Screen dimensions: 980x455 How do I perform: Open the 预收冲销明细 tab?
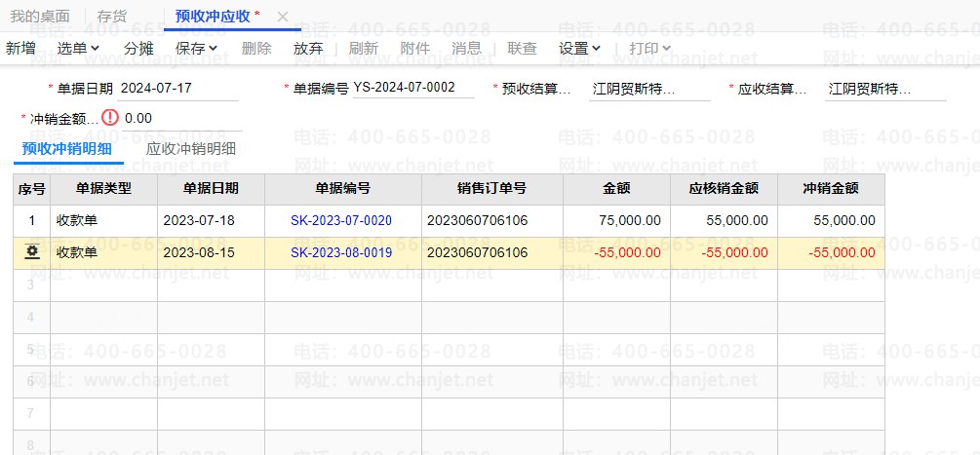click(x=67, y=149)
